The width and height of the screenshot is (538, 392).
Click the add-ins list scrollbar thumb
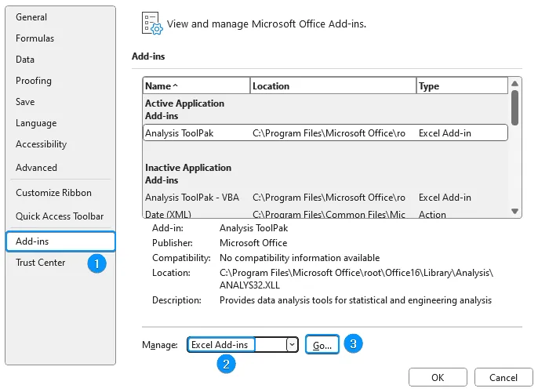click(x=514, y=107)
